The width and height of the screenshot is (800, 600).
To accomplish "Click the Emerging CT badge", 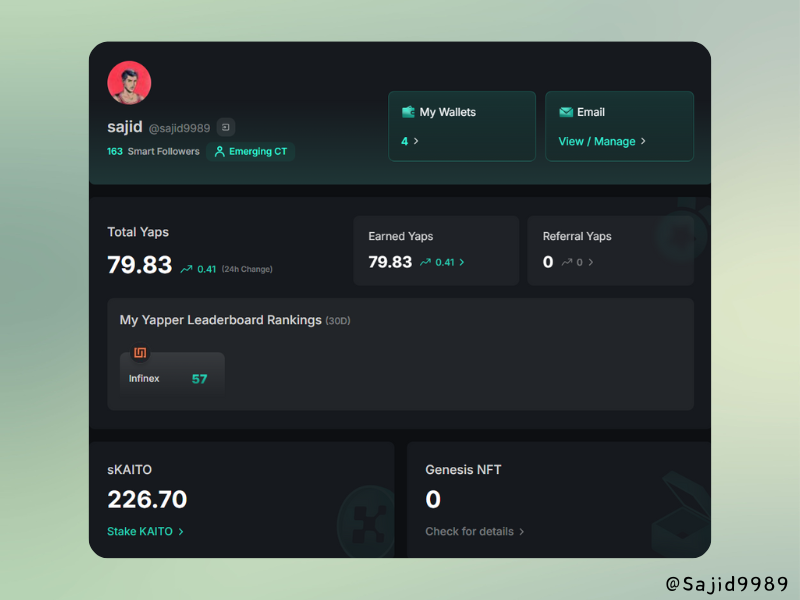I will pyautogui.click(x=251, y=152).
